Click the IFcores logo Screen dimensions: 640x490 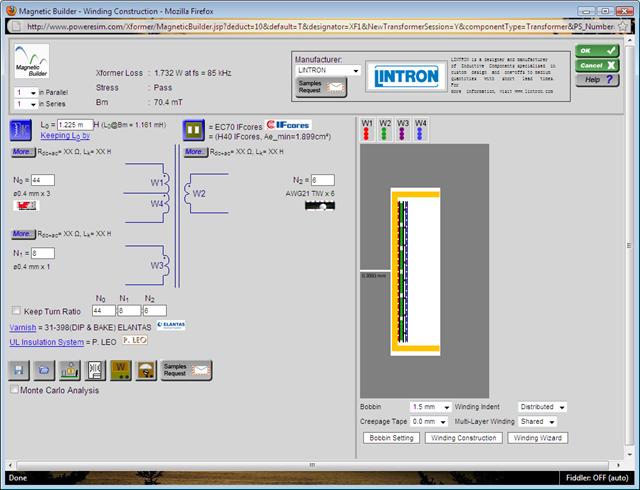coord(292,126)
